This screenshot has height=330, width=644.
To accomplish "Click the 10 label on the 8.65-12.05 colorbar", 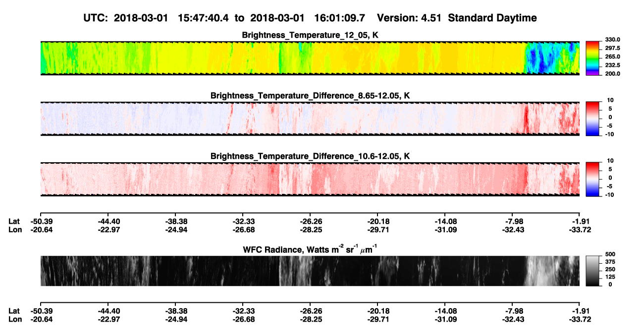I will point(611,100).
